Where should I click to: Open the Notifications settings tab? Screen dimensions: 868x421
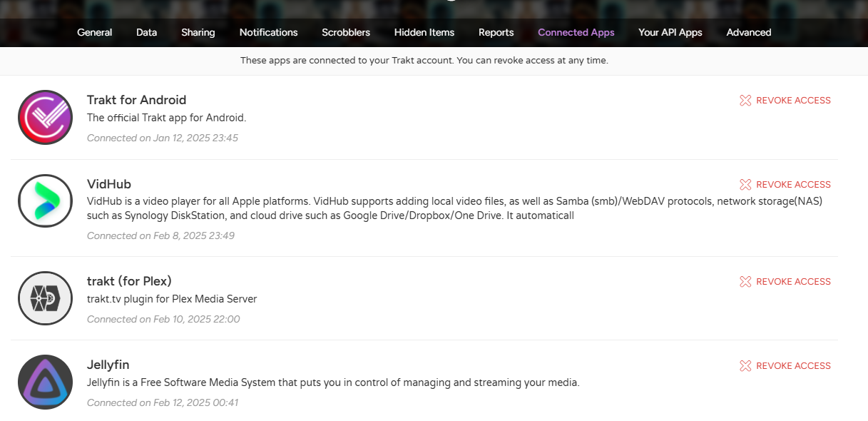tap(268, 32)
